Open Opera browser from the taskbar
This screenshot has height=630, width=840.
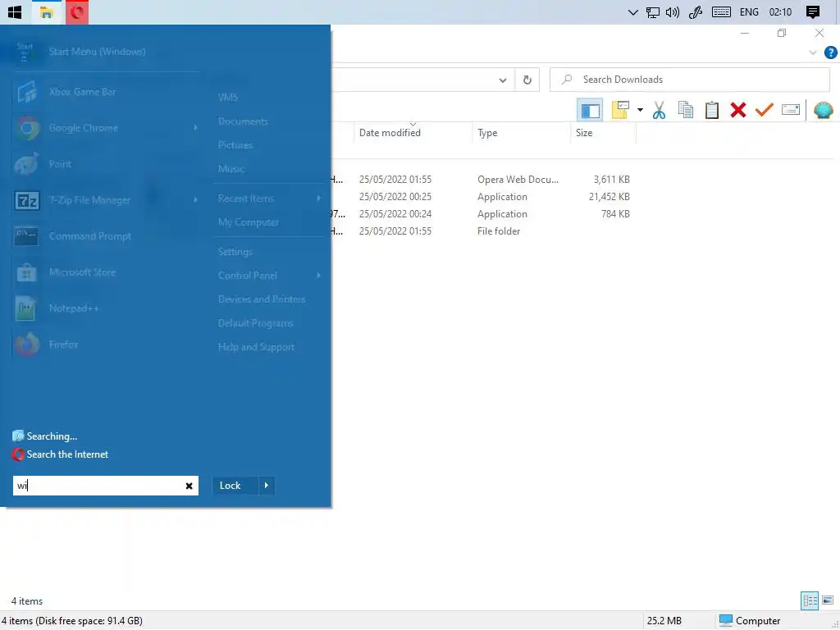point(77,11)
